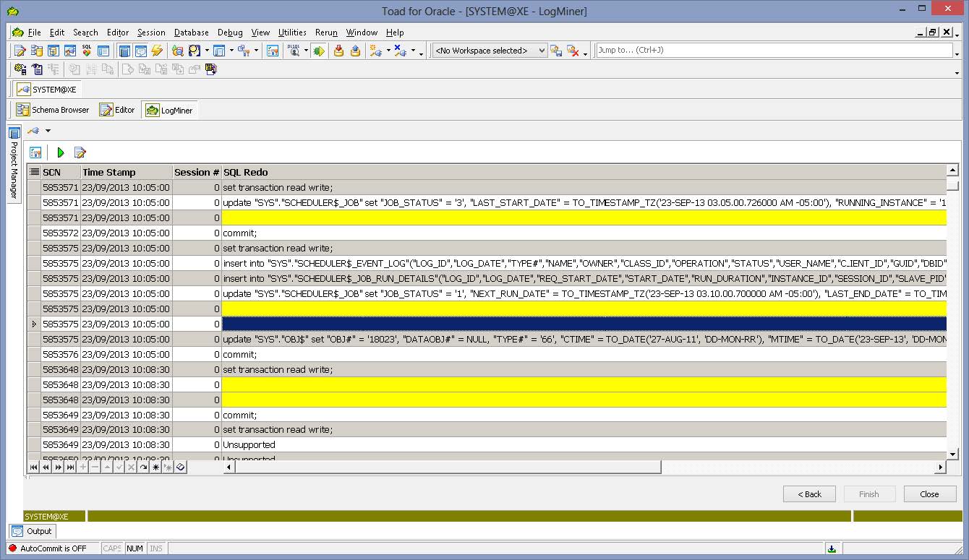
Task: Click the Back button
Action: [809, 494]
